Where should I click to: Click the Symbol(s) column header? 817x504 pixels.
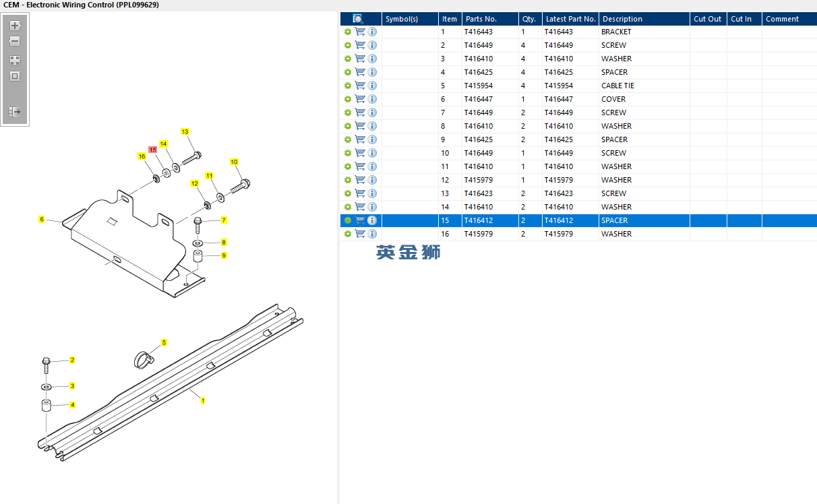(410, 19)
